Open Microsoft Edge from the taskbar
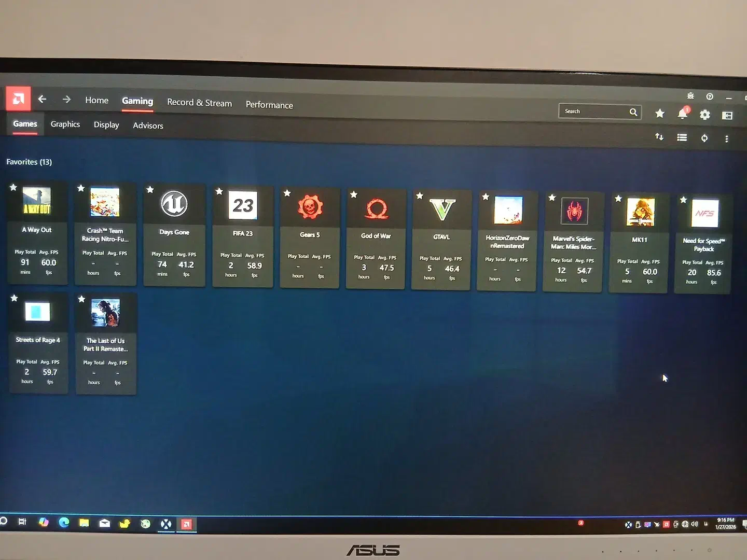The width and height of the screenshot is (747, 560). (64, 522)
